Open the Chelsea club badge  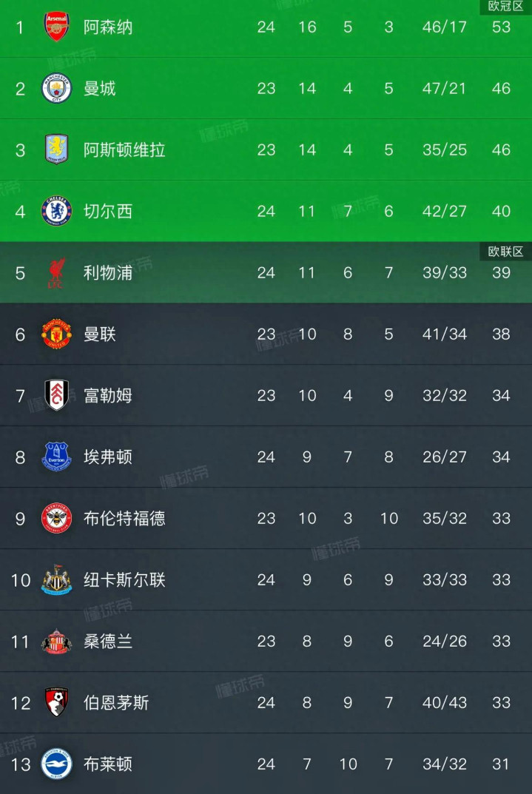(x=56, y=212)
